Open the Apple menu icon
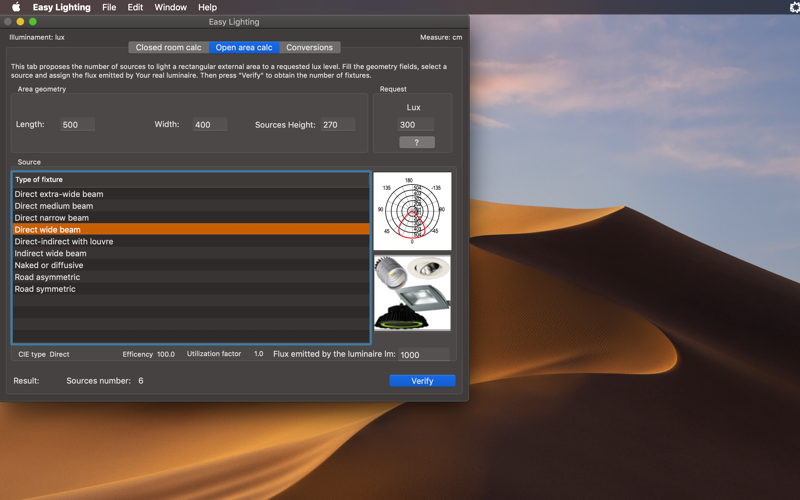This screenshot has width=800, height=500. (x=16, y=7)
